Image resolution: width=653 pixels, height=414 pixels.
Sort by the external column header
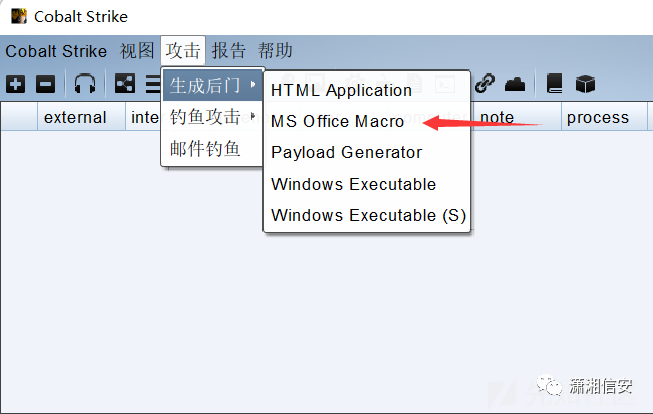(x=81, y=117)
